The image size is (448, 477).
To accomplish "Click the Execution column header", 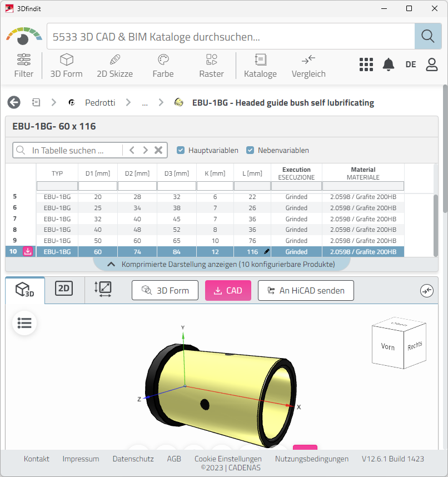I will [296, 173].
